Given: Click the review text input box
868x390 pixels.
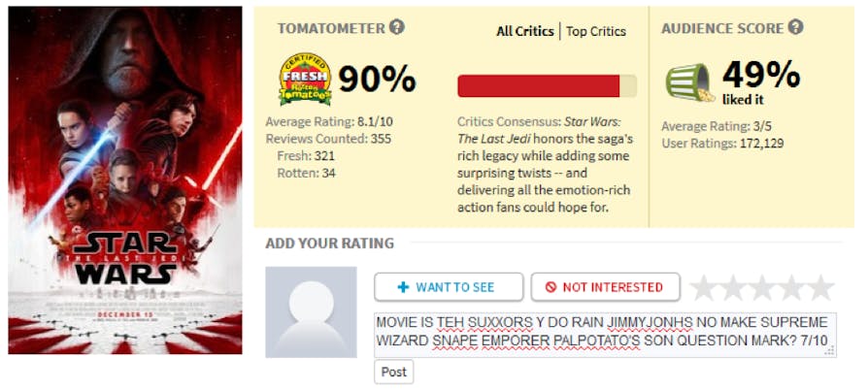Looking at the screenshot, I should coord(604,334).
